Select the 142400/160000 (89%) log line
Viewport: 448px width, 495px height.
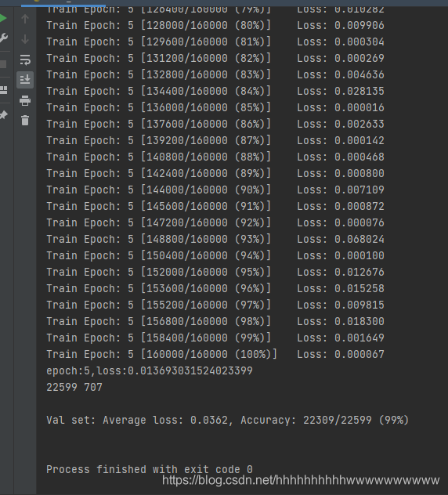point(215,173)
